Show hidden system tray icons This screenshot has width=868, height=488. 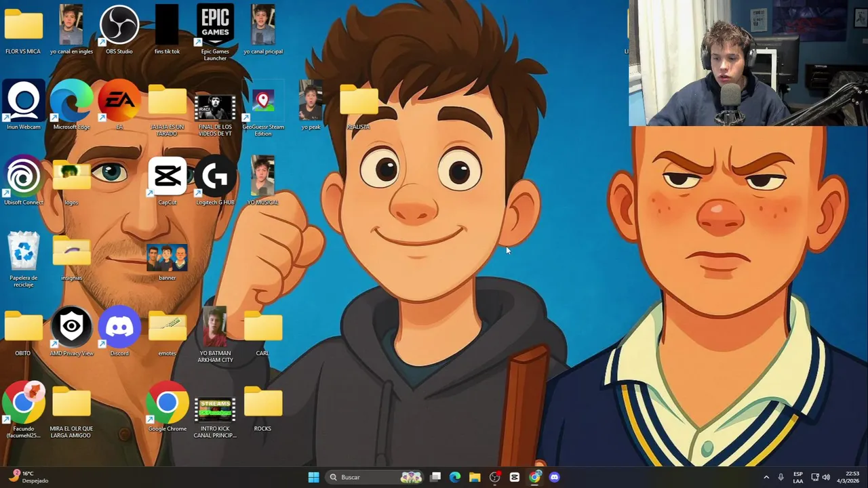(x=766, y=477)
